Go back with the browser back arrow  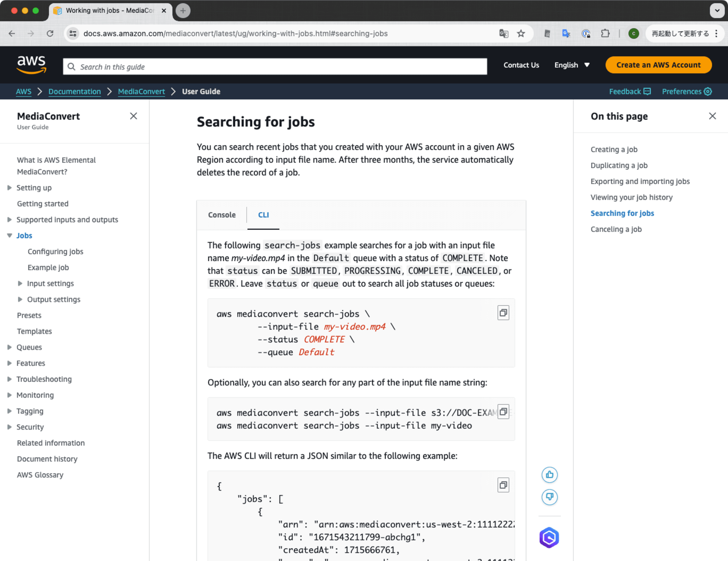(x=12, y=33)
